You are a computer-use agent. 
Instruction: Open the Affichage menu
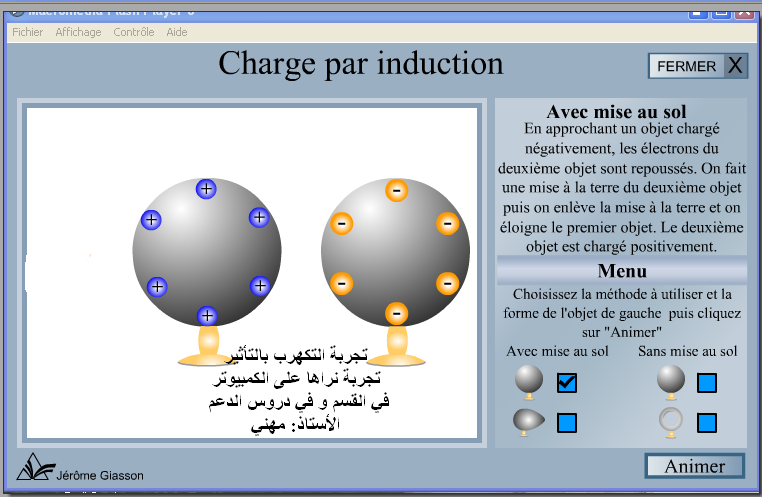[78, 32]
